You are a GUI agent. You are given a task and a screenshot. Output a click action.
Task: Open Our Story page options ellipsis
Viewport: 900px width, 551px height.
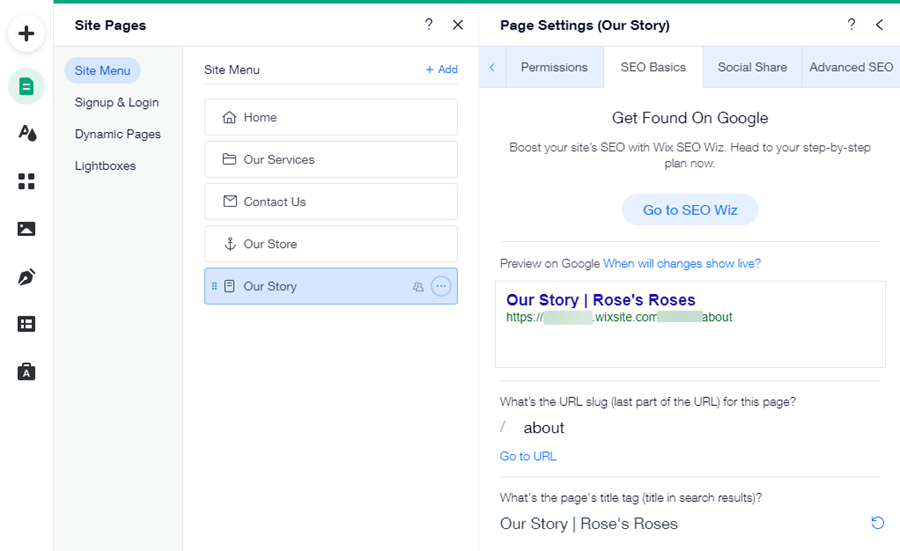pyautogui.click(x=441, y=286)
